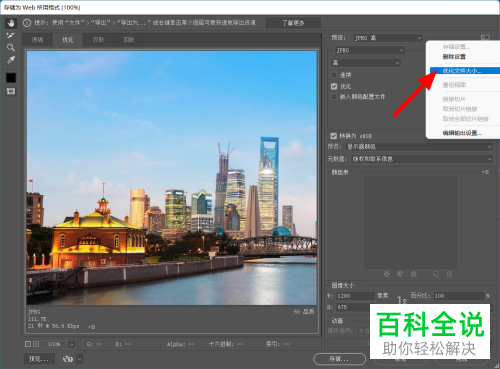Enable the 连续 (progressive) checkbox
500x369 pixels.
(x=334, y=75)
